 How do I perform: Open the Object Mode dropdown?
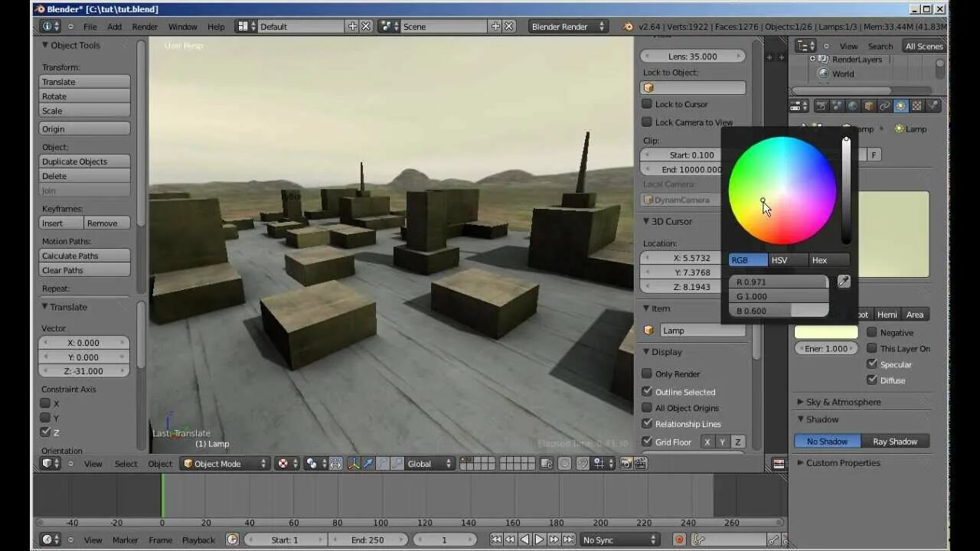(x=225, y=464)
